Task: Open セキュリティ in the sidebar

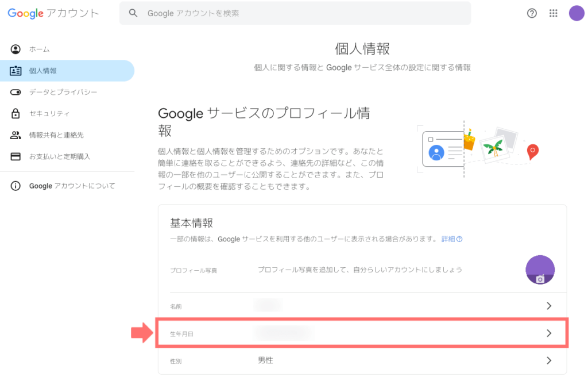Action: click(x=67, y=113)
